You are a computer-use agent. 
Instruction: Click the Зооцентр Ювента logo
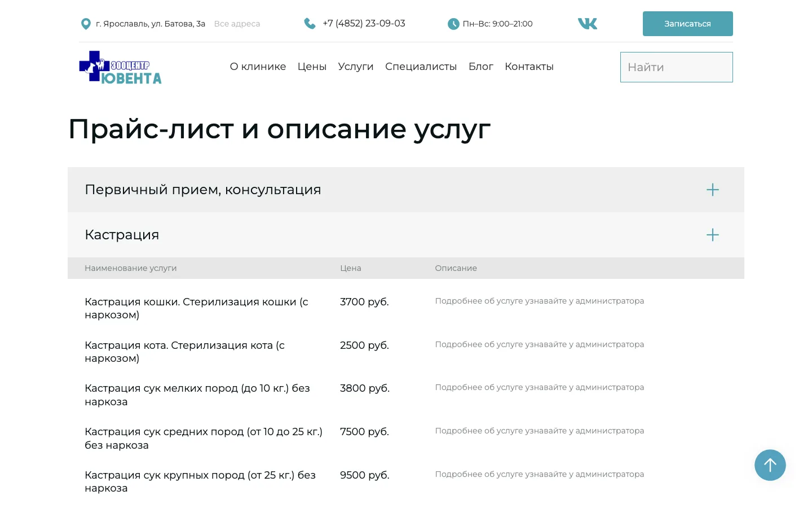120,67
